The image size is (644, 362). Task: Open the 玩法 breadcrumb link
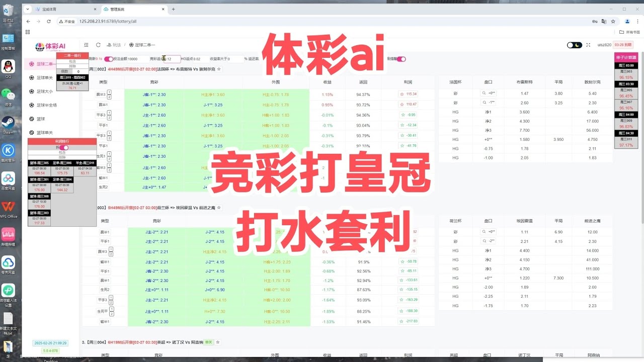[x=113, y=45]
